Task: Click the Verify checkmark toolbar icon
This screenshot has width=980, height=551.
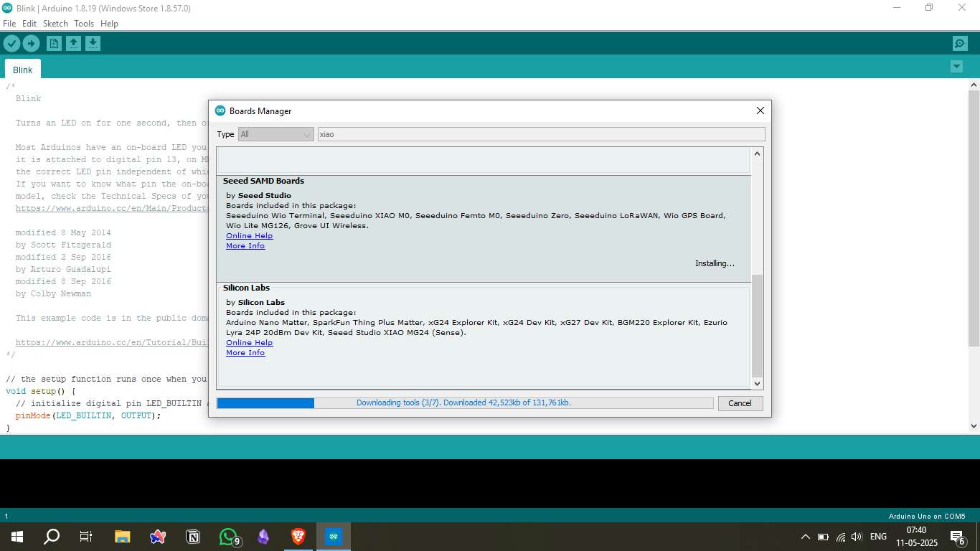Action: [x=11, y=44]
